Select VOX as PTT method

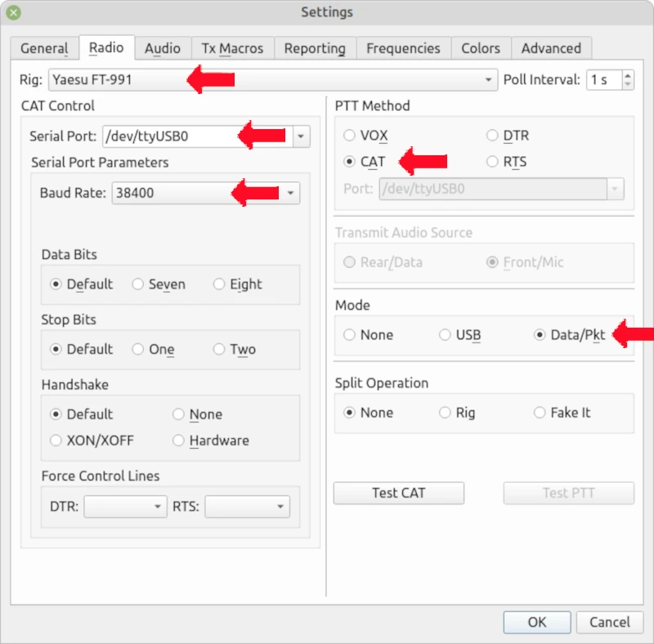pyautogui.click(x=350, y=136)
